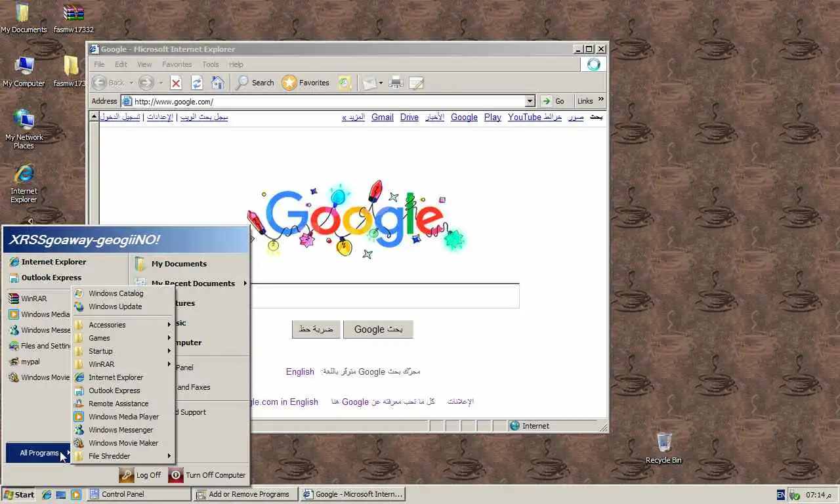Click the YouTube link on Google page

524,117
